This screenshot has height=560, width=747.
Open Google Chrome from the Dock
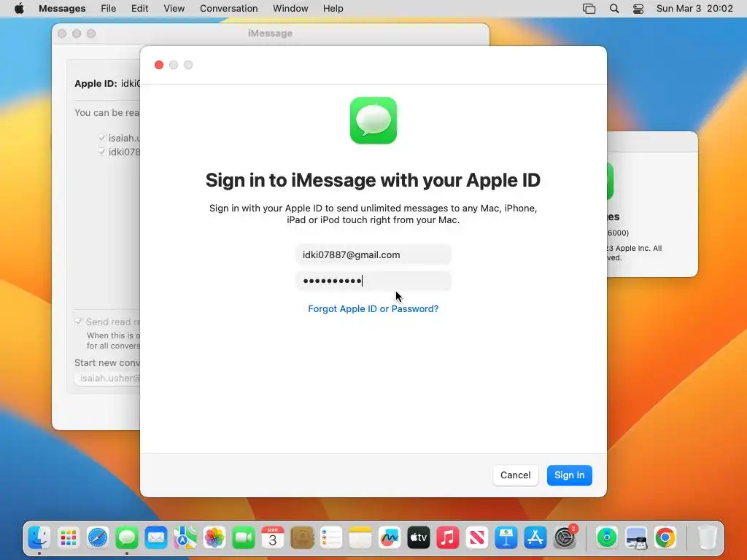click(665, 538)
